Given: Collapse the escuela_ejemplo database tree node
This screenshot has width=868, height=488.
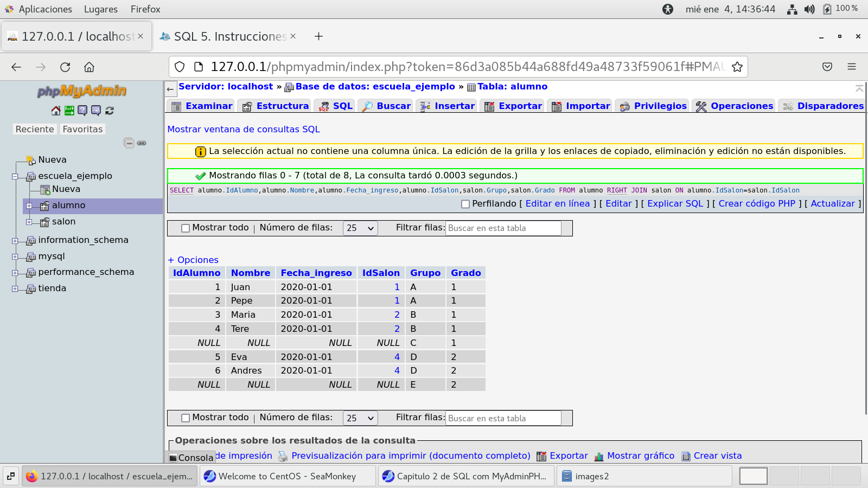Looking at the screenshot, I should pos(15,176).
